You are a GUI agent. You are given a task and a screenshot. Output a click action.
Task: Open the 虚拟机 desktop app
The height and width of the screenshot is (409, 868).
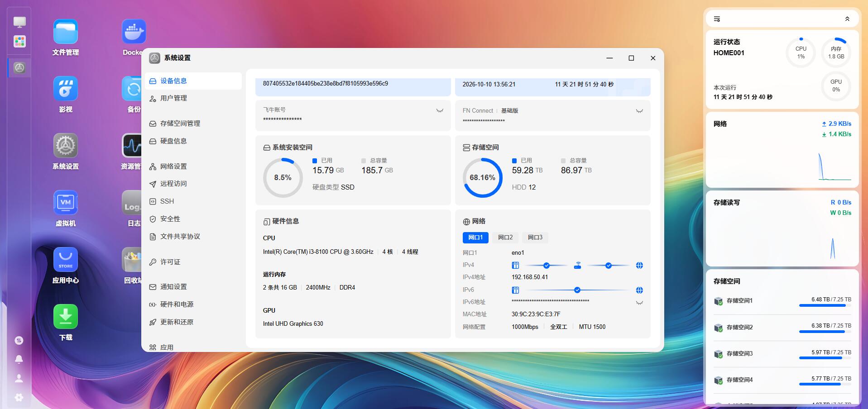click(x=66, y=202)
